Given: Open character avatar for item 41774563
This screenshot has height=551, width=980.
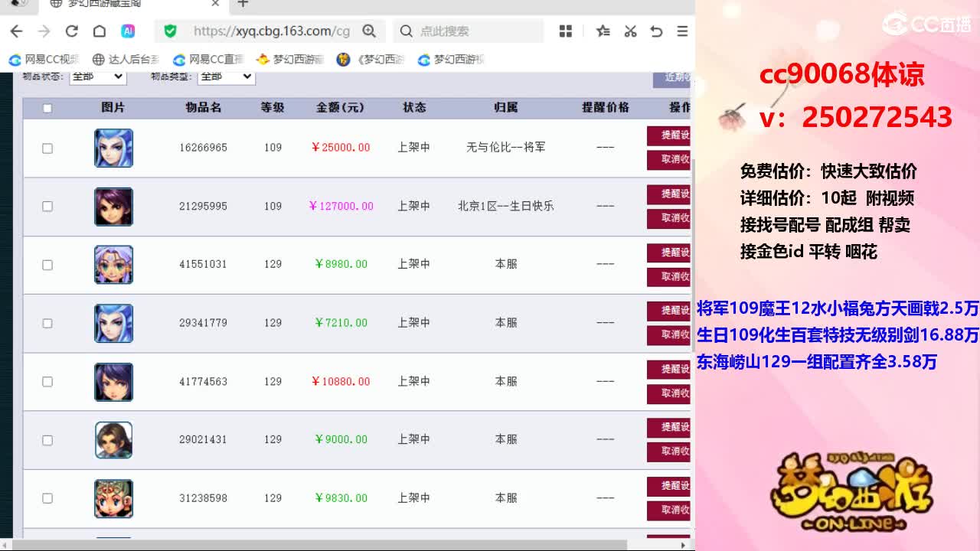Looking at the screenshot, I should (113, 382).
